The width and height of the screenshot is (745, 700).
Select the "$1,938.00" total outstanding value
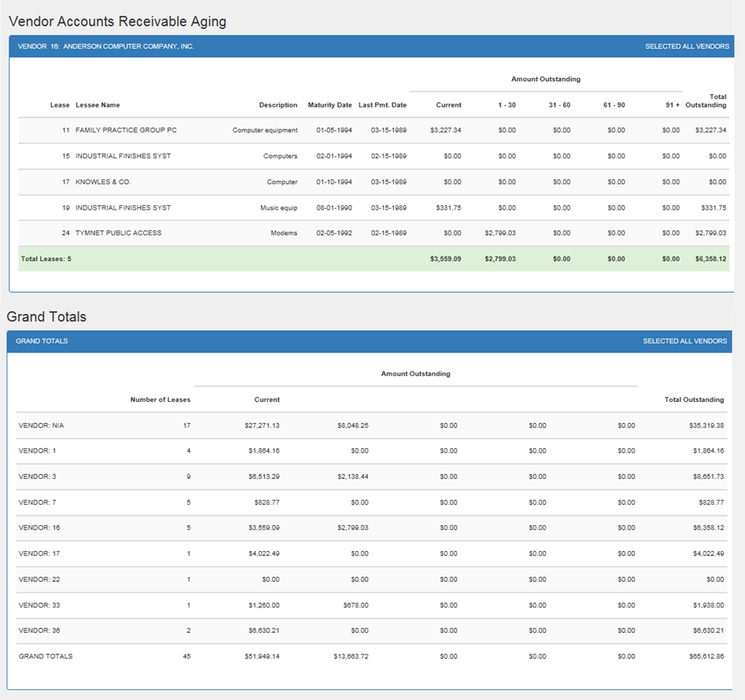[709, 605]
